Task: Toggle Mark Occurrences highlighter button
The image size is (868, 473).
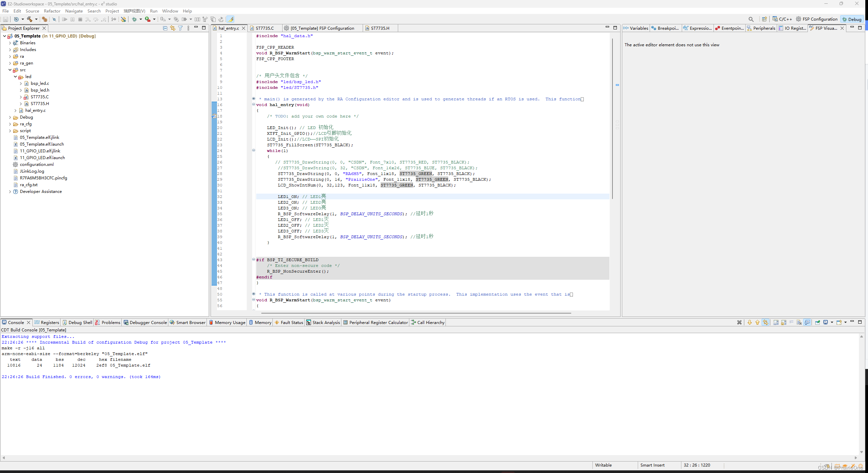Action: 231,19
